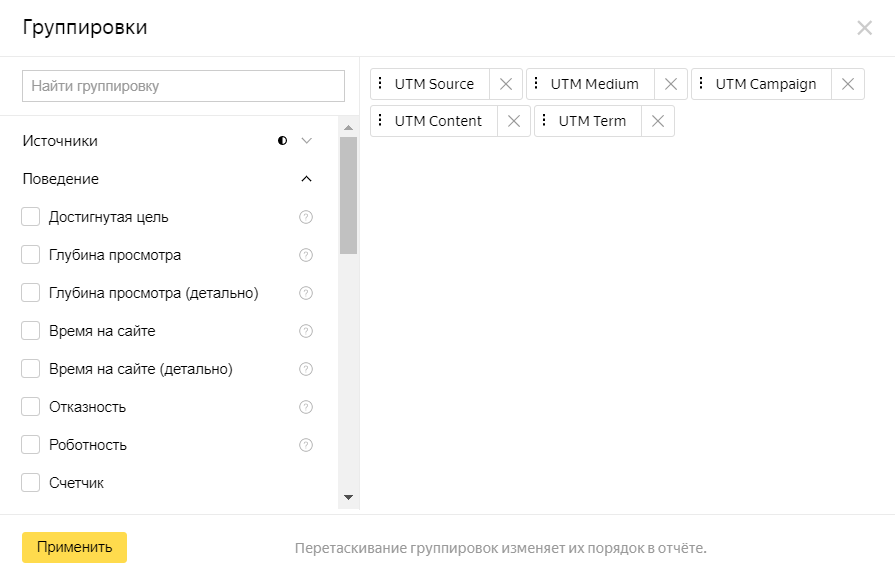Expand the Источники section chevron
895x578 pixels.
307,141
